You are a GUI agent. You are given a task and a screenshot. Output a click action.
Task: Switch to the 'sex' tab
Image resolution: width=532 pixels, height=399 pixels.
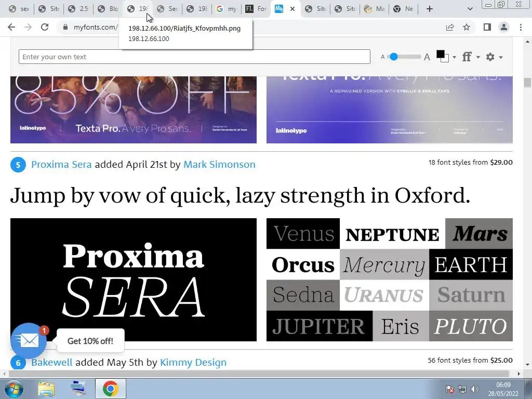click(x=19, y=9)
